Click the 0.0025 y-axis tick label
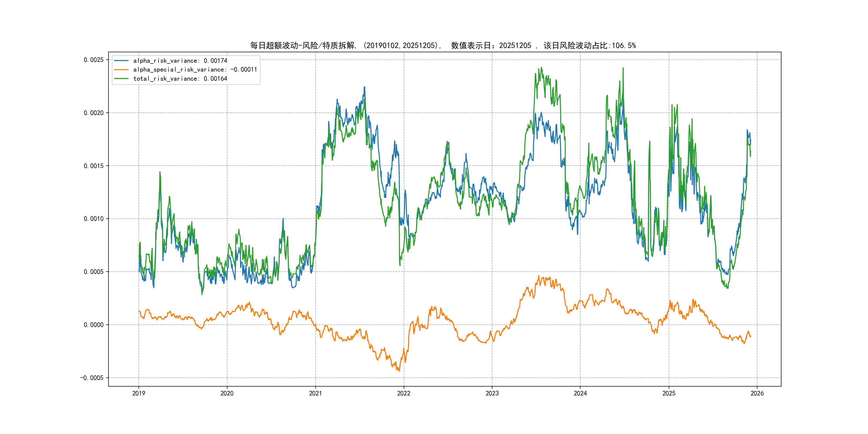The image size is (868, 434). (x=93, y=60)
